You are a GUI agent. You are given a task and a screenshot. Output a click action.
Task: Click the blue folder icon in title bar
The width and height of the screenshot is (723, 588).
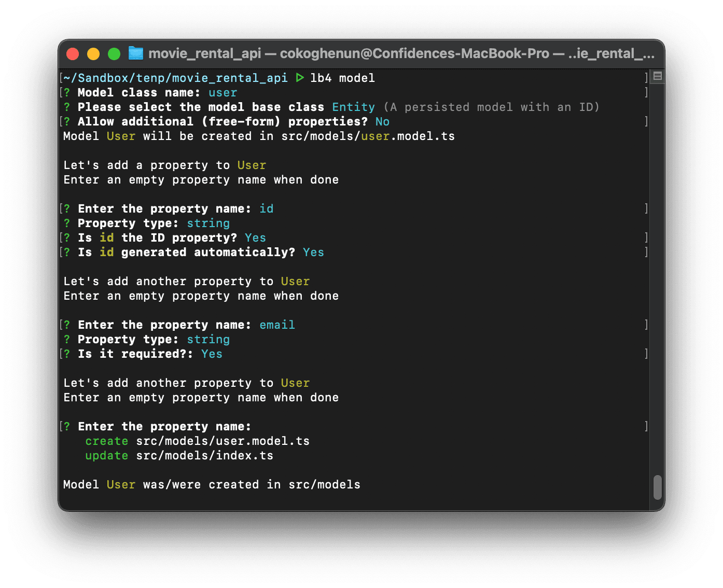pos(136,53)
